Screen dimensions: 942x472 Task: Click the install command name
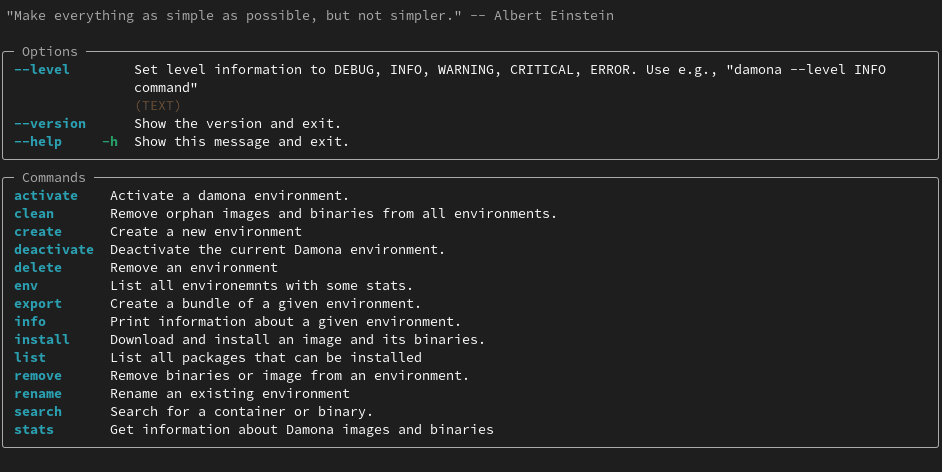[42, 340]
